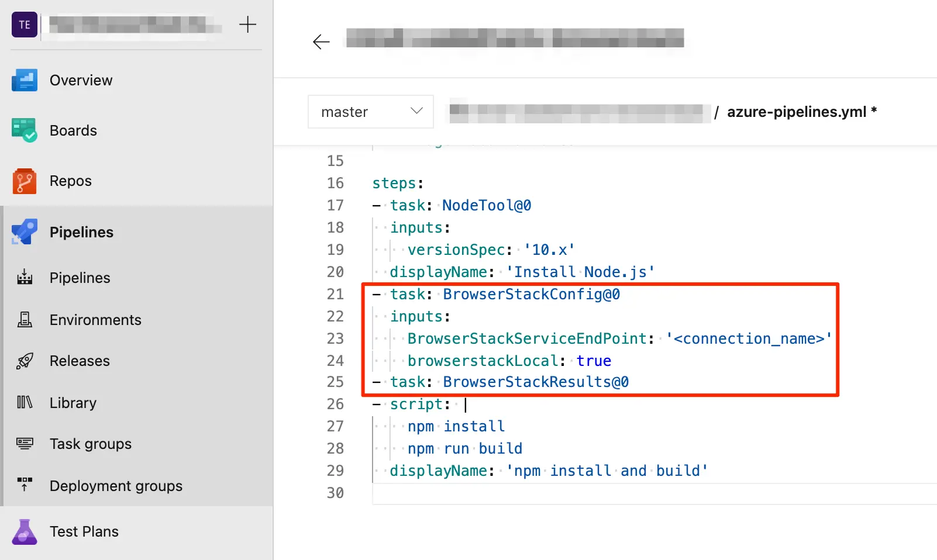This screenshot has height=560, width=937.
Task: Open the Boards icon
Action: [x=25, y=130]
